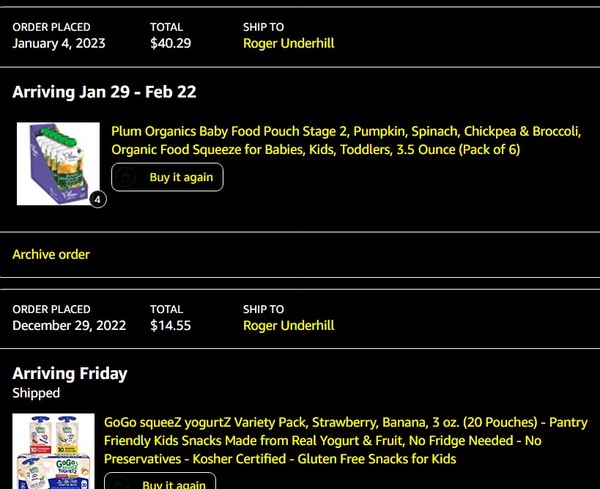This screenshot has width=600, height=489.
Task: Click the quantity badge showing 4
Action: click(x=97, y=200)
